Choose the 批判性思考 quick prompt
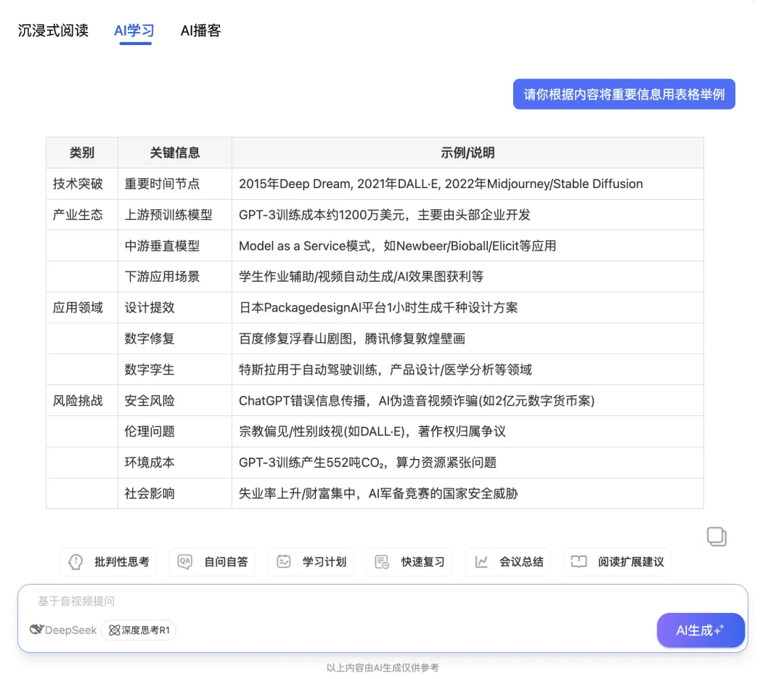The image size is (784, 679). 108,562
